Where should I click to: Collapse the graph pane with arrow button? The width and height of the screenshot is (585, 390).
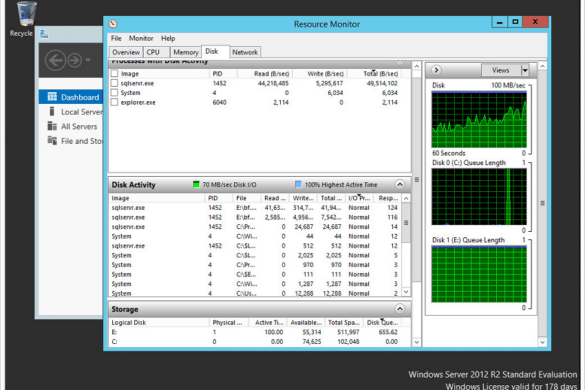(x=436, y=70)
